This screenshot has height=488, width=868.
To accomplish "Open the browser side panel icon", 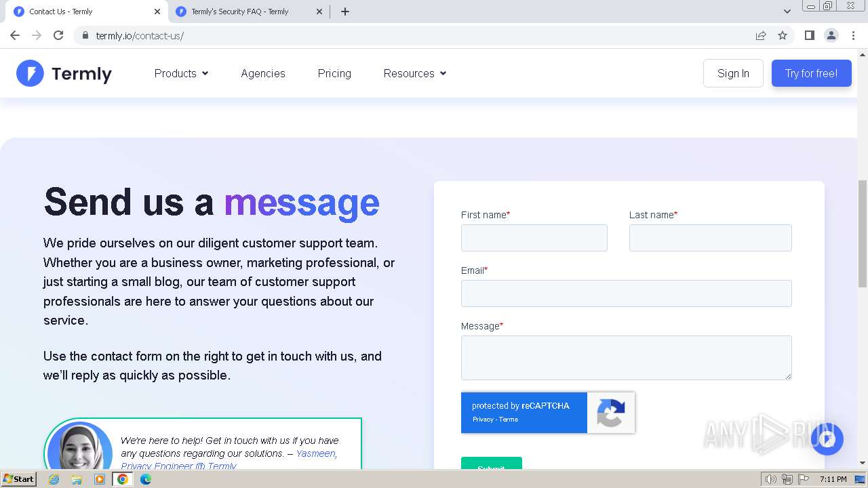I will pos(810,35).
